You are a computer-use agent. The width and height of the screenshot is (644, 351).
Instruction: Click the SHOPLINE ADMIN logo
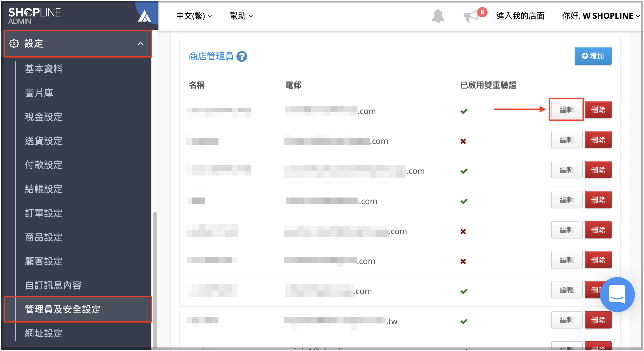(x=35, y=16)
